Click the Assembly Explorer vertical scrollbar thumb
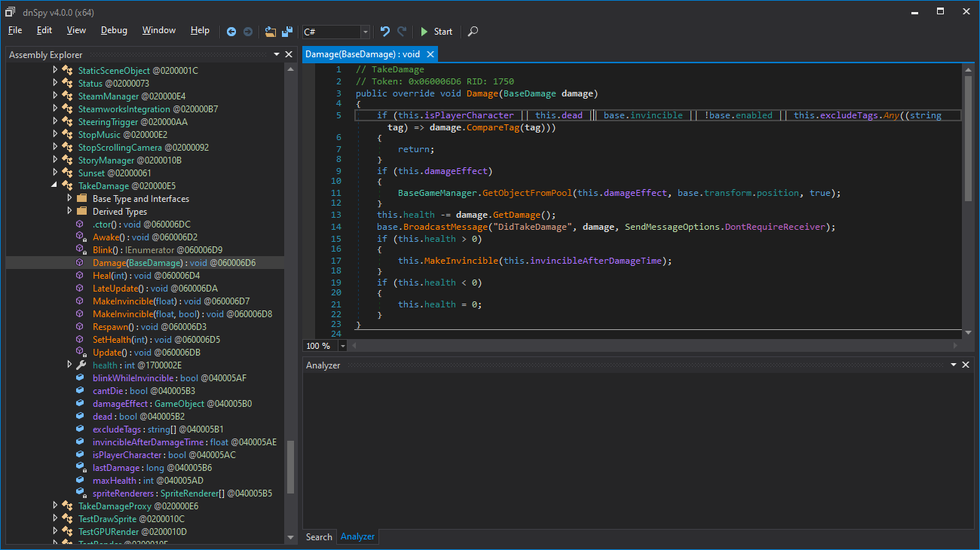This screenshot has width=980, height=550. (x=291, y=467)
